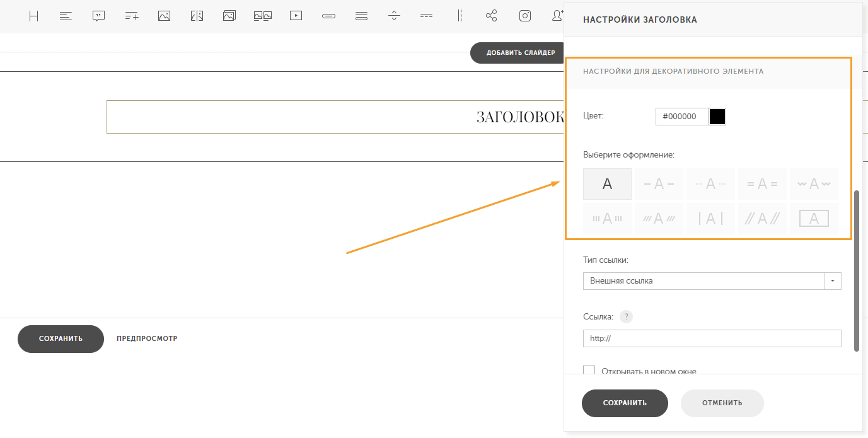
Task: Click black color swatch next to #000000
Action: pyautogui.click(x=717, y=117)
